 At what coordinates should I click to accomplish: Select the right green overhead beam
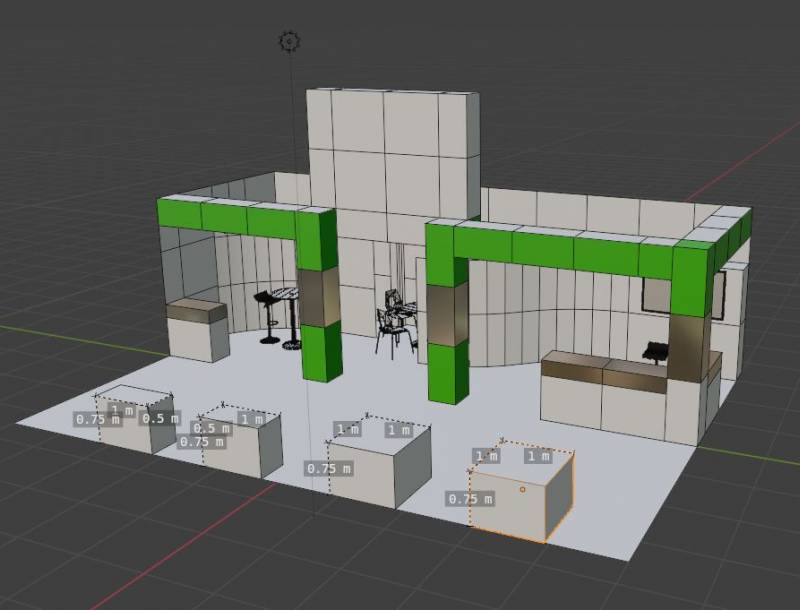560,250
